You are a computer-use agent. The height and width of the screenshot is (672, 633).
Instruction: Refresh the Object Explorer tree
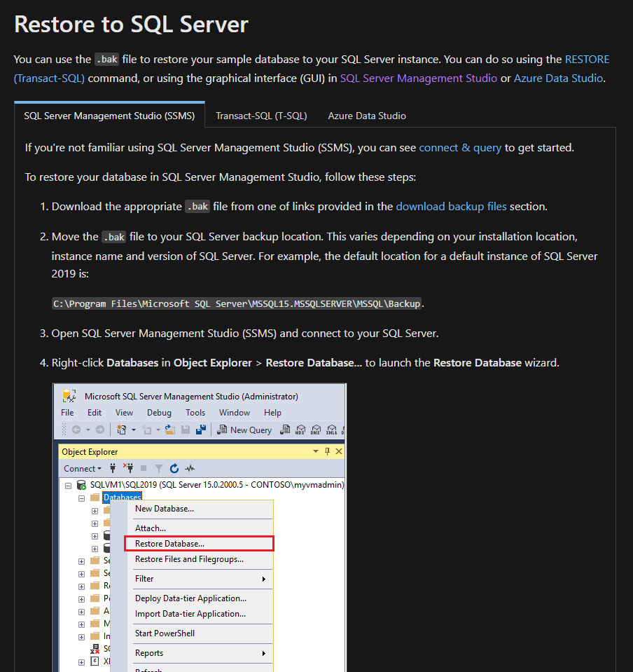pos(174,468)
